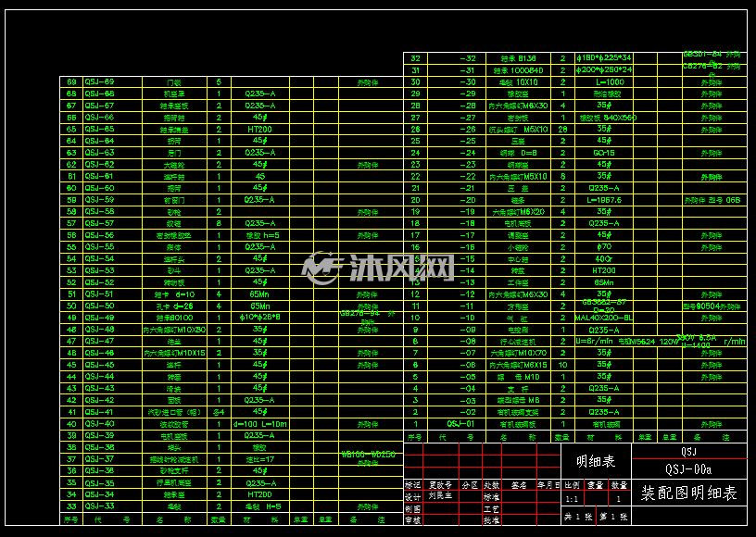Click the 设计 label in title block

tap(412, 496)
